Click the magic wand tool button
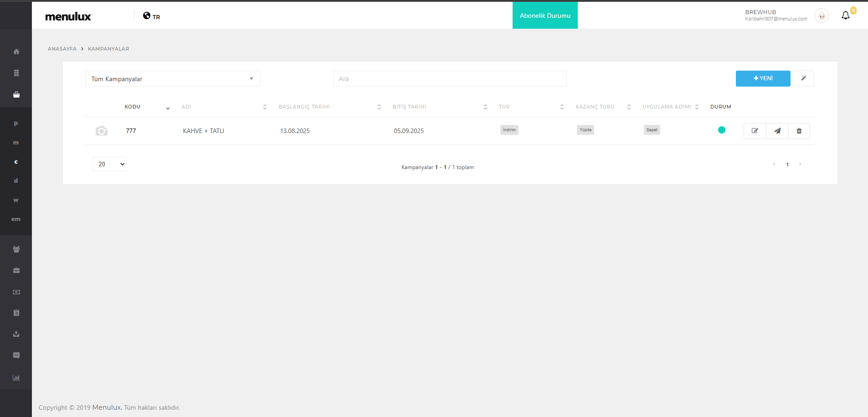This screenshot has width=868, height=417. (x=803, y=78)
